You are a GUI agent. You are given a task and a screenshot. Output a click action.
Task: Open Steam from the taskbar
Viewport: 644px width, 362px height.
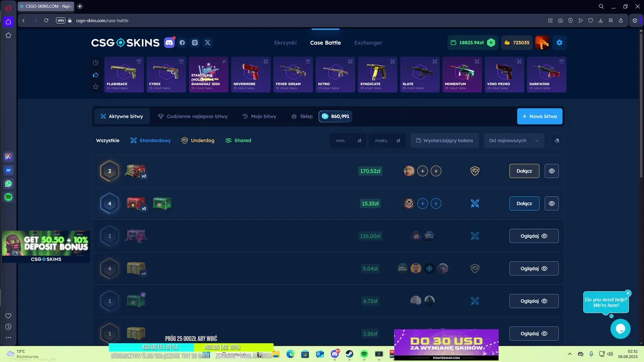click(x=349, y=354)
